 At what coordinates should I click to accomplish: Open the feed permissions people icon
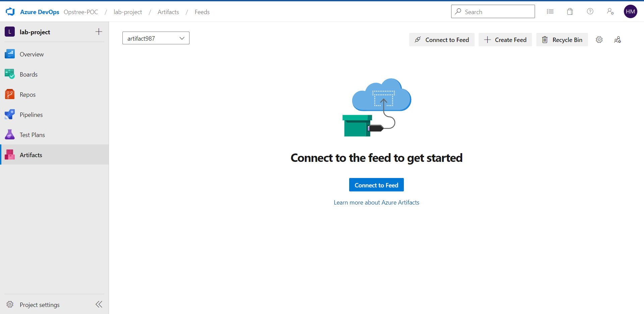pyautogui.click(x=618, y=40)
